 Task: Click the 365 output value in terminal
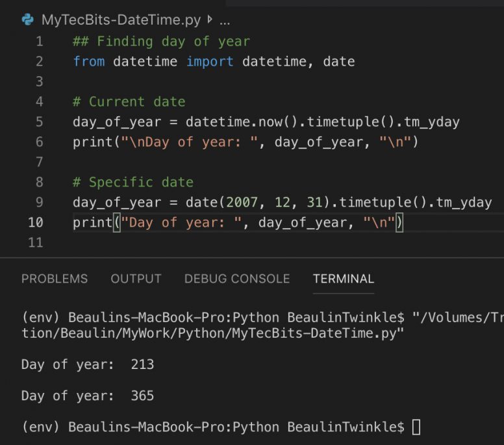pyautogui.click(x=142, y=396)
